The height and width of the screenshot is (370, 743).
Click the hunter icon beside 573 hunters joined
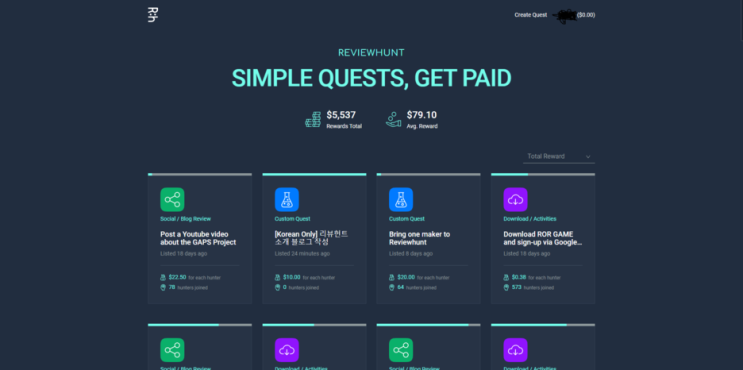(x=507, y=288)
